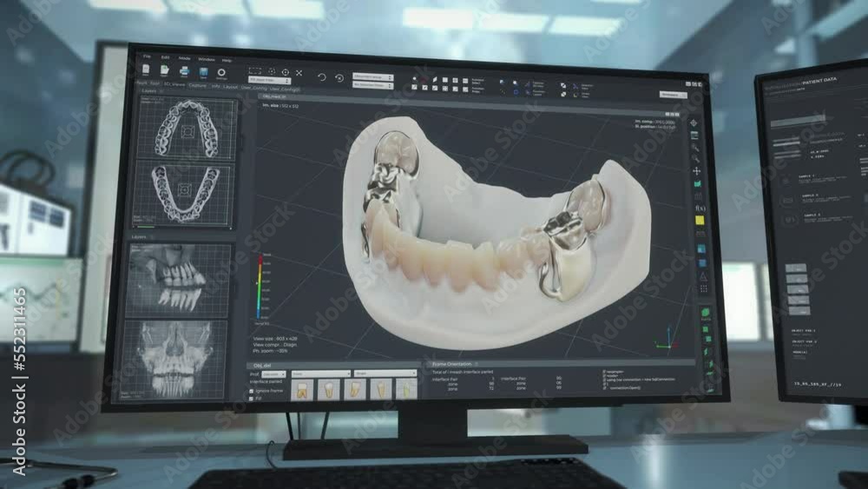Click the white point tool in toolbar grid

[x=414, y=79]
